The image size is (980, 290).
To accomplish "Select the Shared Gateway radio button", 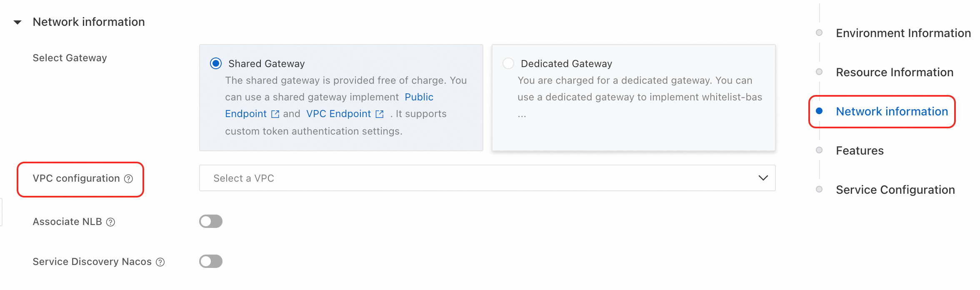I will (x=216, y=63).
